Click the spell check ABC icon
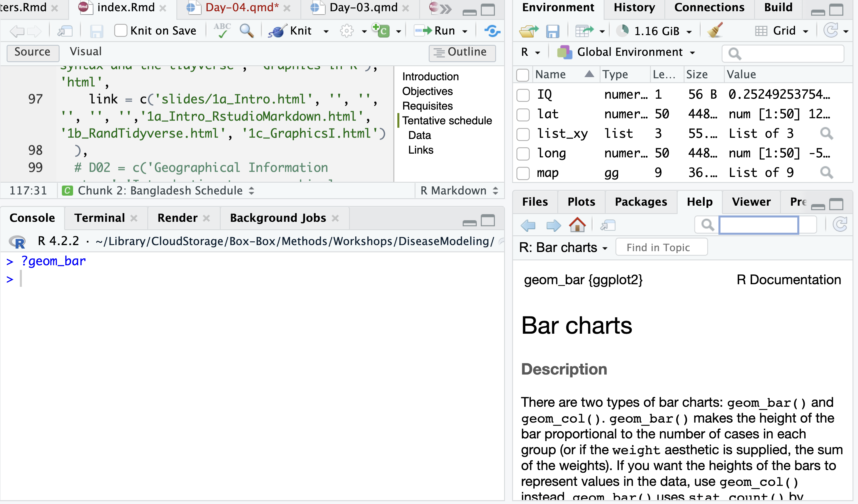The height and width of the screenshot is (504, 858). tap(222, 30)
